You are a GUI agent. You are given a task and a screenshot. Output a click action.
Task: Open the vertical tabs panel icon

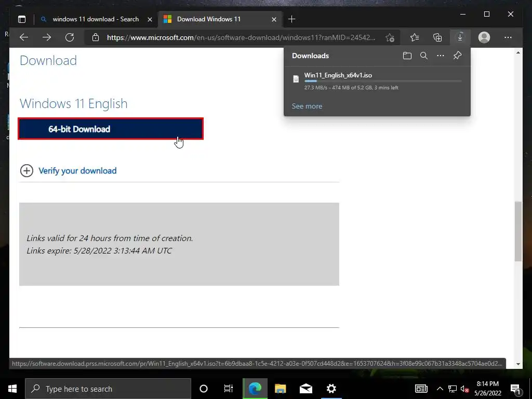pyautogui.click(x=22, y=19)
